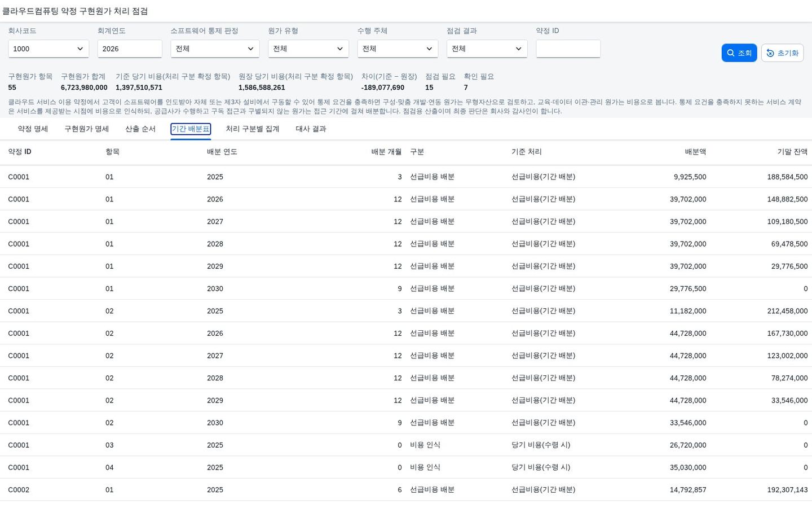
Task: Click the 배분액 cell 29,776,500
Action: click(688, 288)
